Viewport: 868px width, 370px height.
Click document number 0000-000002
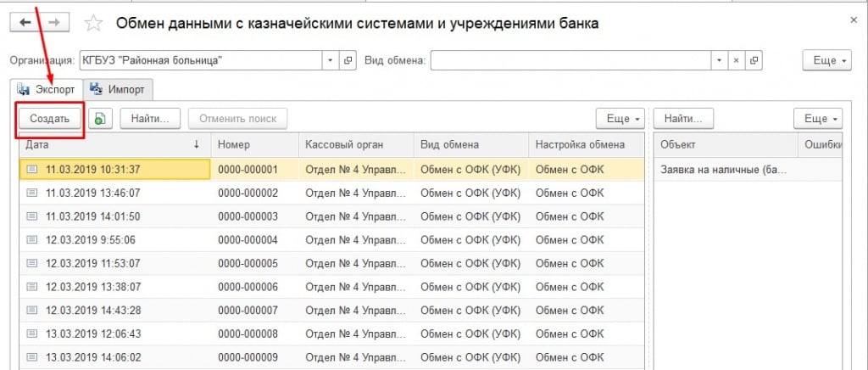[x=248, y=193]
